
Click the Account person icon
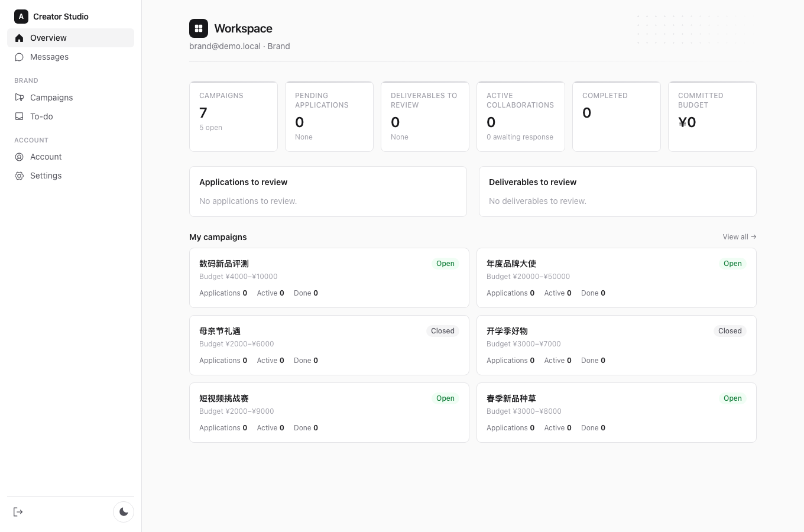coord(19,157)
